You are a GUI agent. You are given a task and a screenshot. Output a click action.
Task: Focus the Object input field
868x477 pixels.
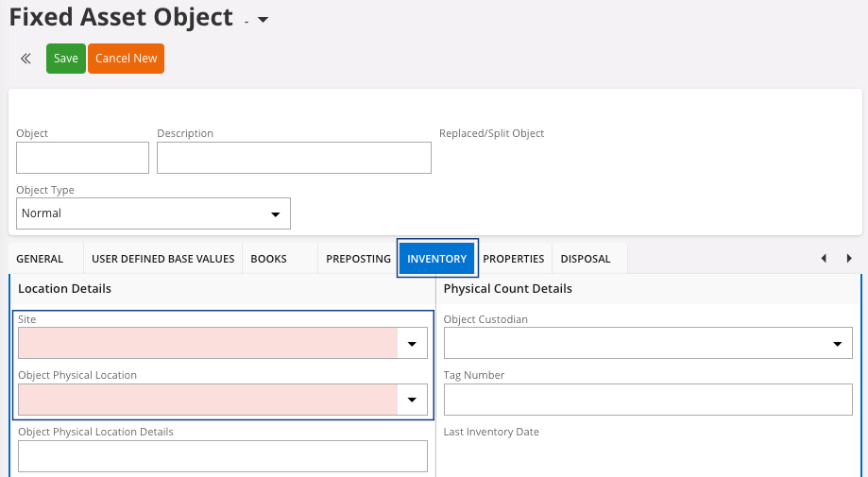(x=83, y=159)
